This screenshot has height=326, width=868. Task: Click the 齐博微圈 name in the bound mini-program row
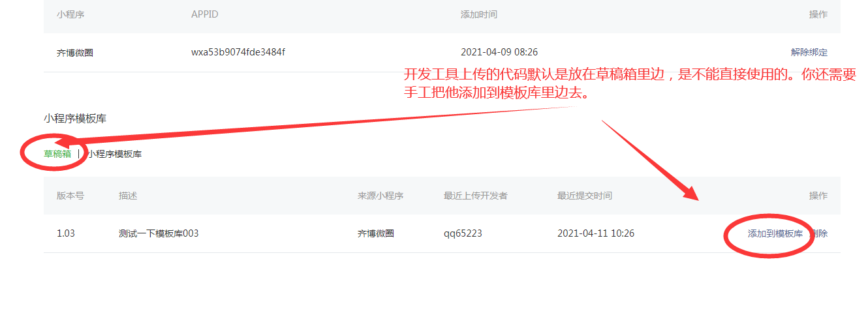coord(75,53)
